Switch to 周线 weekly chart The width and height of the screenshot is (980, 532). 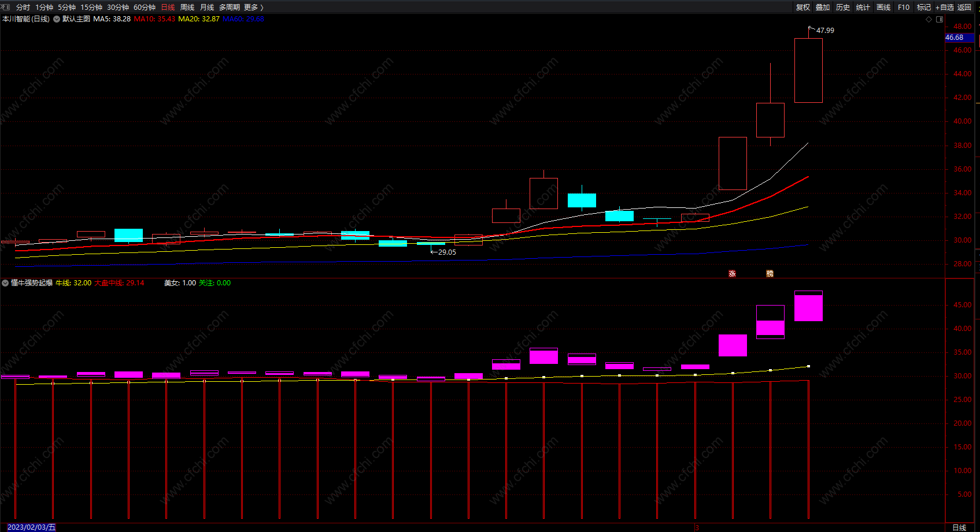[187, 8]
